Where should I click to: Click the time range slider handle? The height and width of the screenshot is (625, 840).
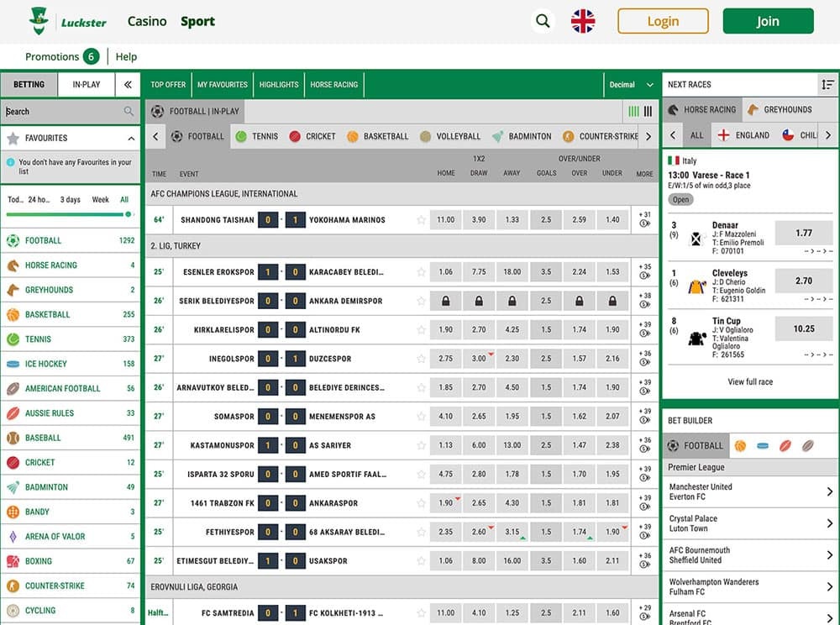pyautogui.click(x=128, y=214)
